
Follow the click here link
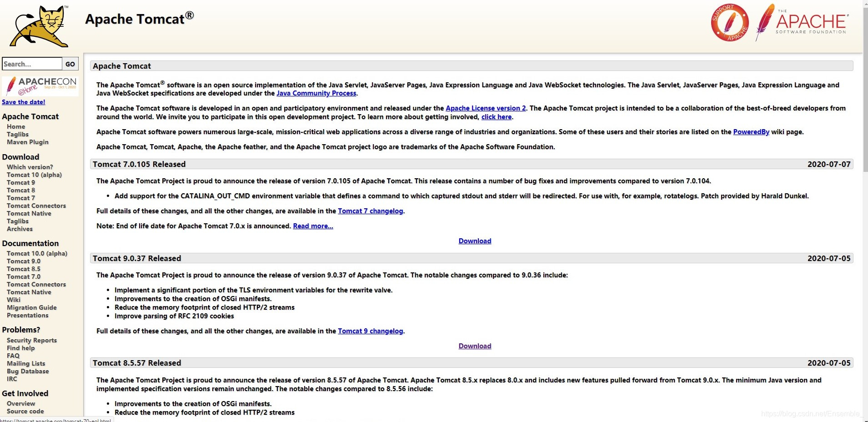497,117
